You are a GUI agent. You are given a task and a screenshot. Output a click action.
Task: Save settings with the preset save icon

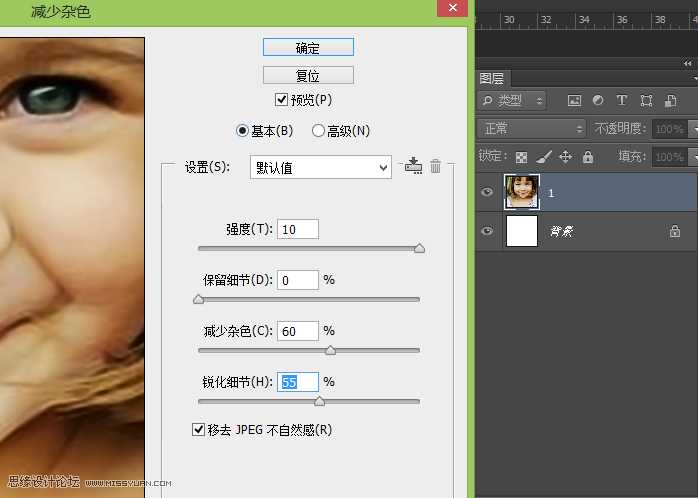[413, 166]
